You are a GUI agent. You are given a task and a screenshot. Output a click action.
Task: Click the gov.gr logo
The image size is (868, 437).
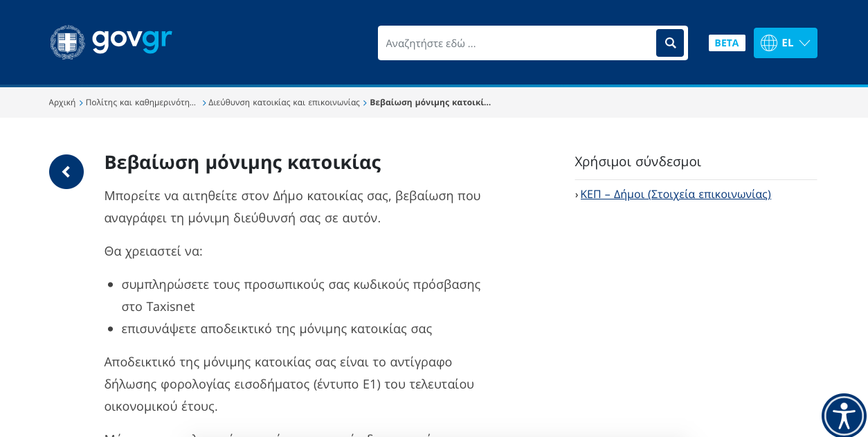click(x=111, y=42)
